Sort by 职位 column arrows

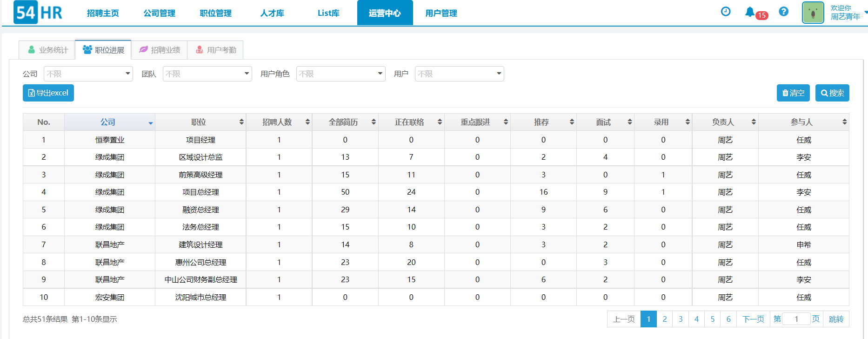[x=241, y=122]
